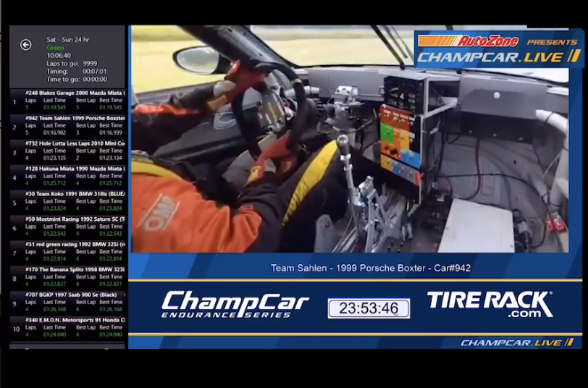Select the #248 Blakes Garage Mazda Miata row
The height and width of the screenshot is (388, 588).
[67, 101]
